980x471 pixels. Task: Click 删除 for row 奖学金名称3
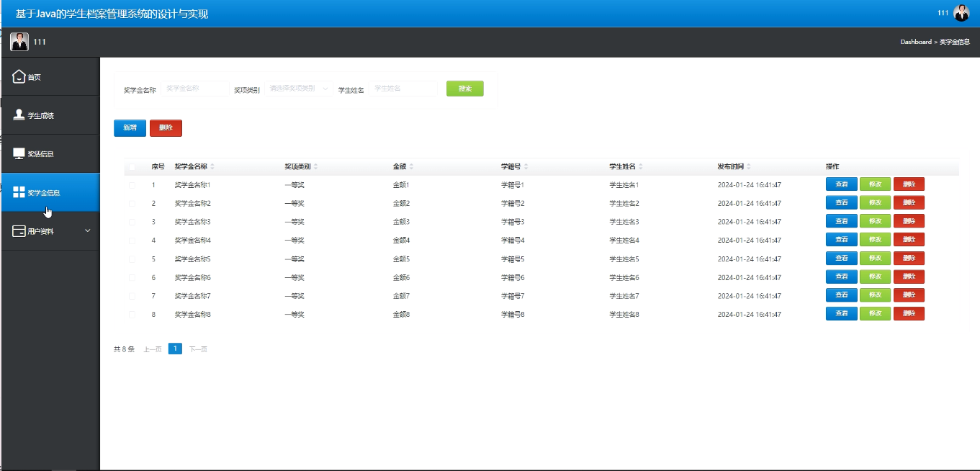(x=909, y=221)
